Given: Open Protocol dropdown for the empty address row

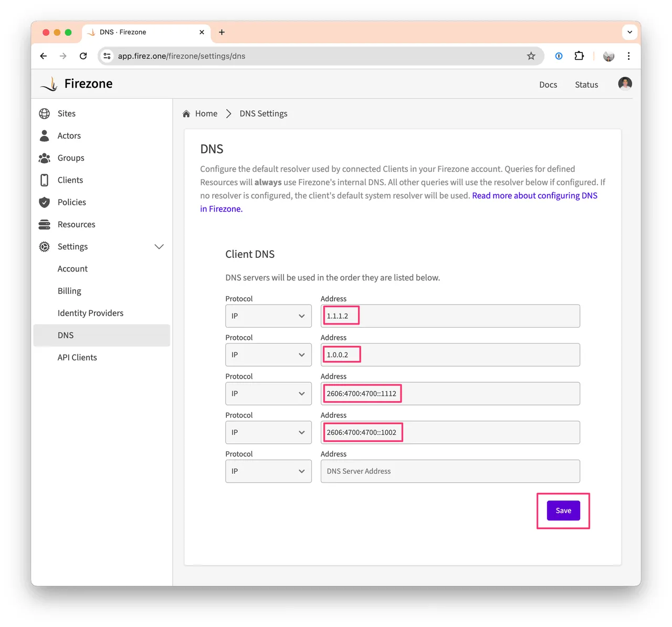Looking at the screenshot, I should [x=268, y=472].
